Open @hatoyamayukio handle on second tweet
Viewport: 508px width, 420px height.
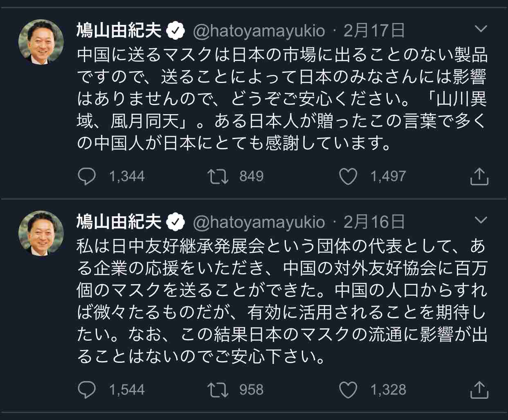(x=258, y=222)
